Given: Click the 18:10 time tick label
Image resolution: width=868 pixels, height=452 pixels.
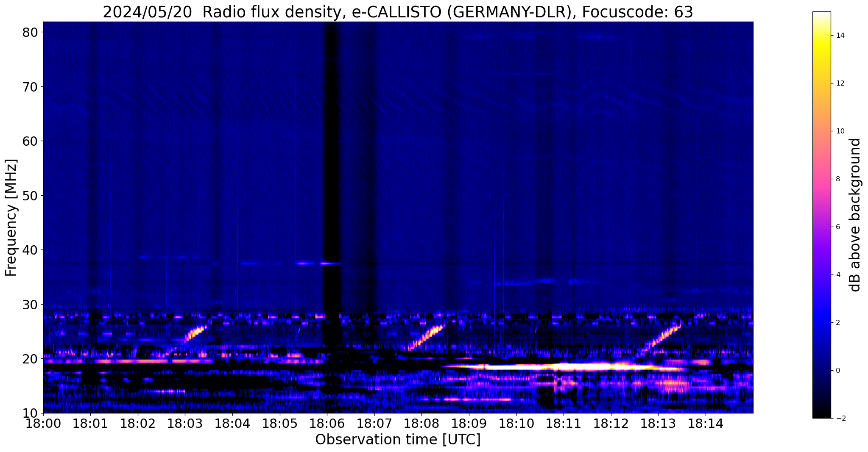Looking at the screenshot, I should 516,423.
